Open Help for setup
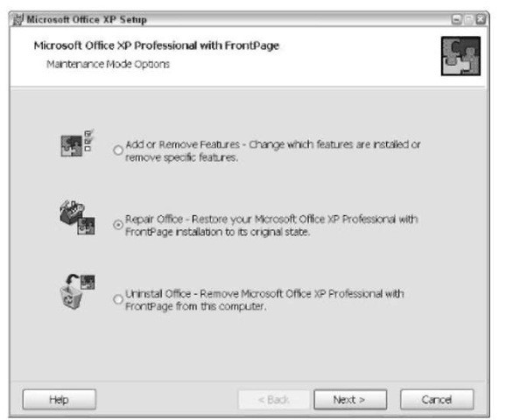This screenshot has width=506, height=420. (x=59, y=400)
